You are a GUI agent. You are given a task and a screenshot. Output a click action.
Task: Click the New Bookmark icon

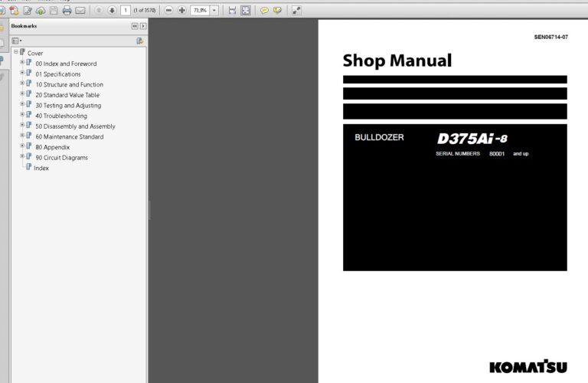tap(140, 41)
